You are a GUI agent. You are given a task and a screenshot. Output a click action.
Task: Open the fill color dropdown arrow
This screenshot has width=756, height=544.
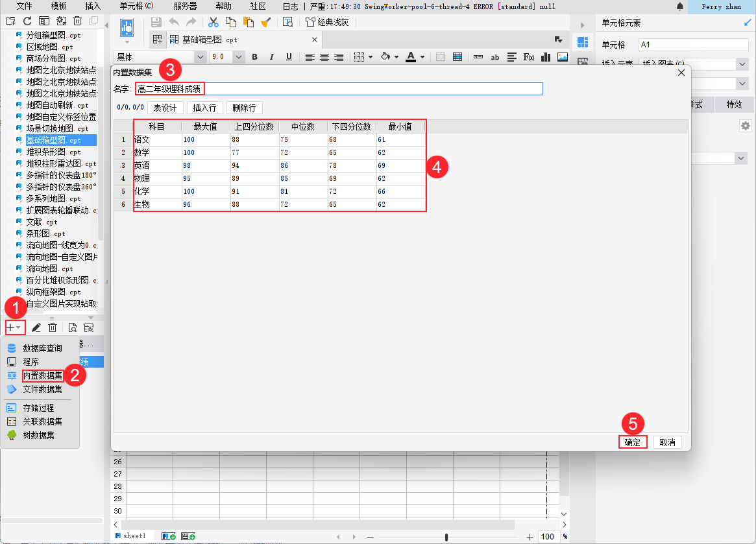(396, 57)
